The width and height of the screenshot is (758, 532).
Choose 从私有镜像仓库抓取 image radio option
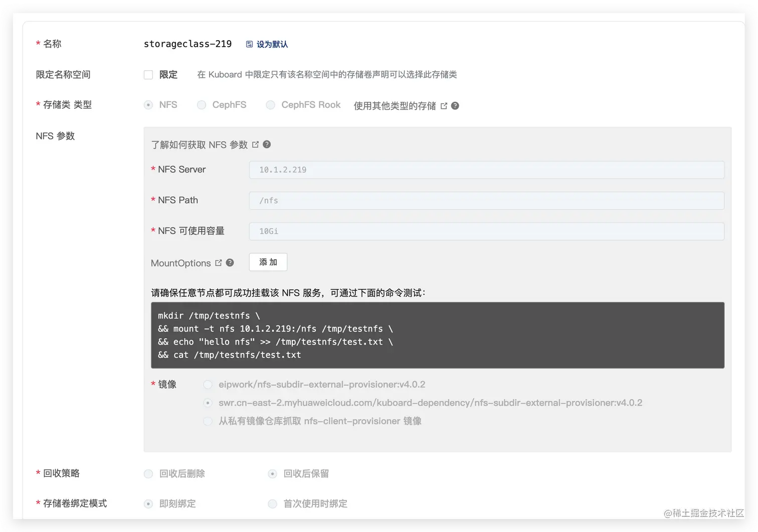(208, 421)
